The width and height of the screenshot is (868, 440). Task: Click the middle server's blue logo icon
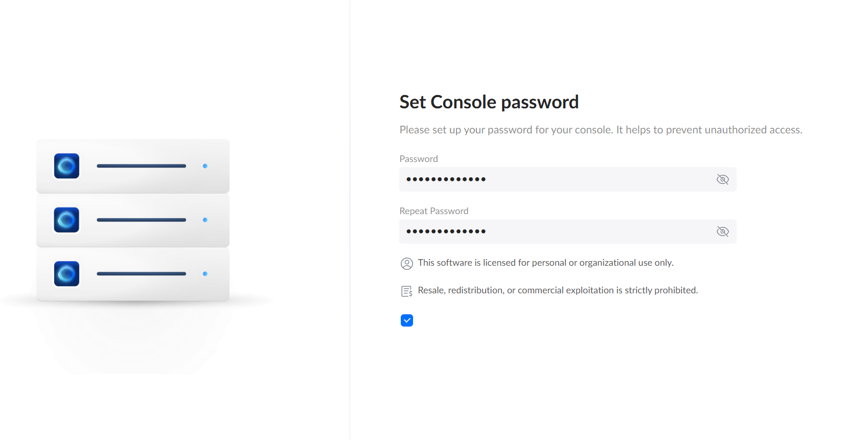coord(67,220)
